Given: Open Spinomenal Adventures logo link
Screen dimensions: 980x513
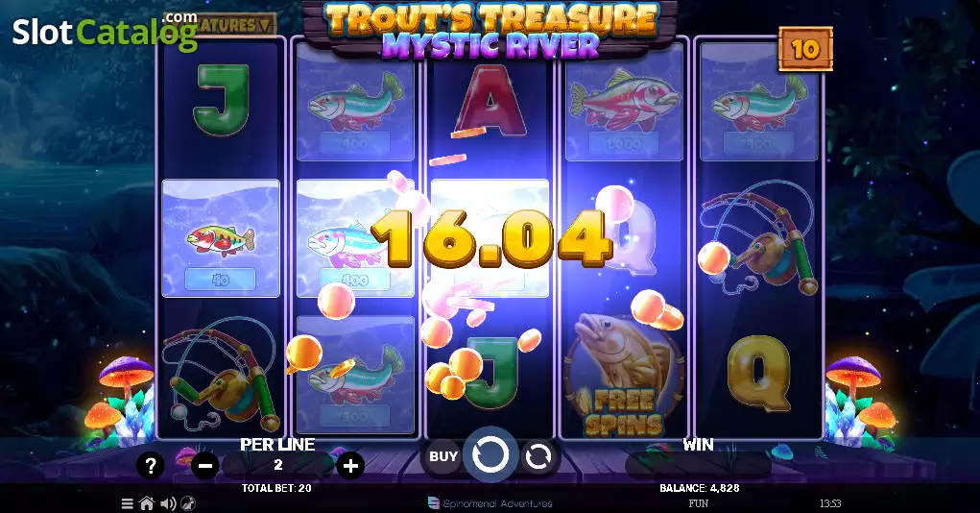Looking at the screenshot, I should [x=490, y=503].
